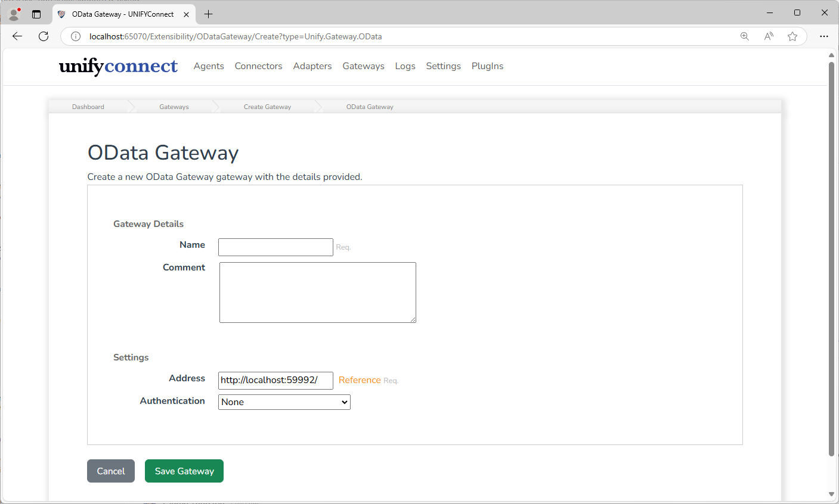This screenshot has height=504, width=839.
Task: Open browser settings and more menu
Action: [824, 36]
